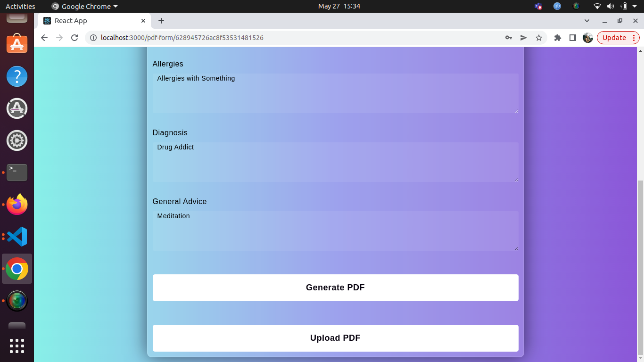644x362 pixels.
Task: Open the clock and calendar panel
Action: 339,6
